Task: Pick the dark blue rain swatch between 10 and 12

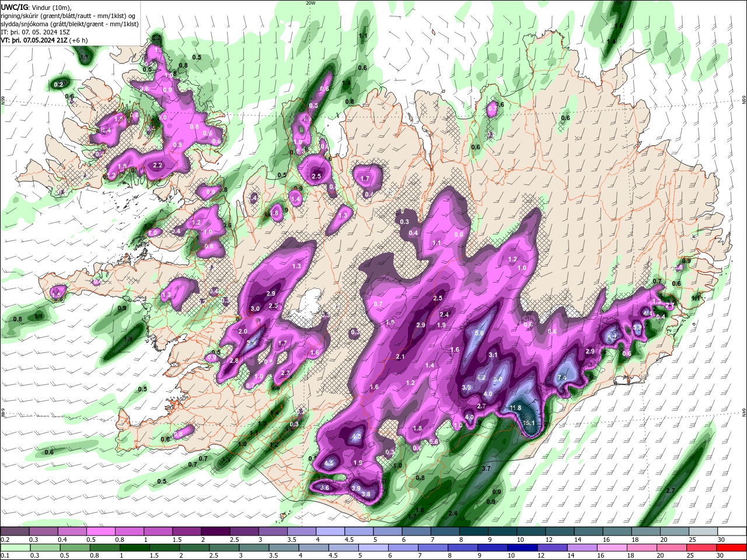Action: (522, 548)
